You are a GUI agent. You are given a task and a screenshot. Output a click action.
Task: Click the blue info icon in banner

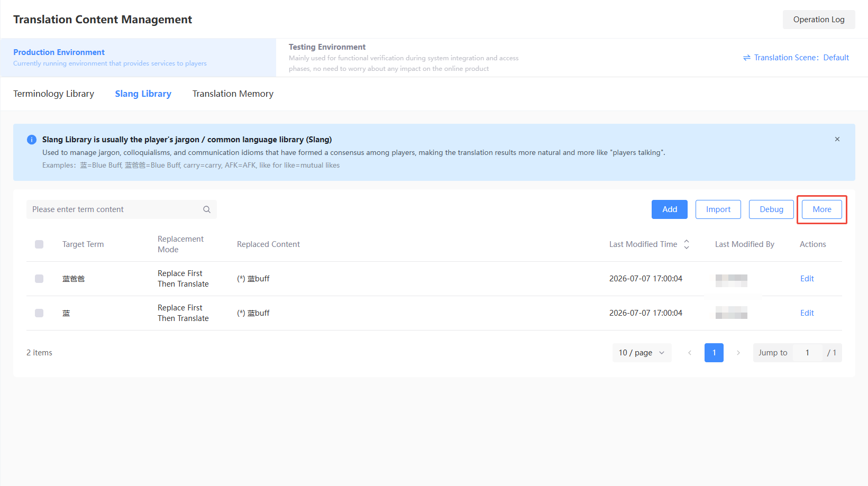tap(32, 140)
